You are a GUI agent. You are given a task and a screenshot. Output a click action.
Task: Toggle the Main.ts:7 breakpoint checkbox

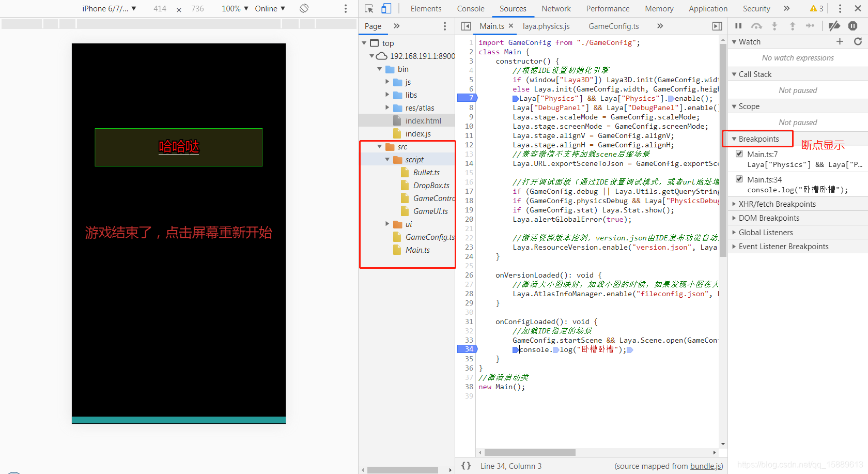click(x=739, y=154)
